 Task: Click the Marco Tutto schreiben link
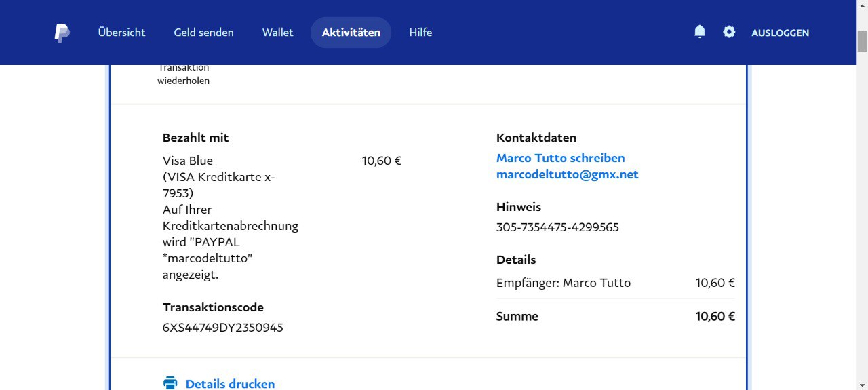click(x=560, y=158)
